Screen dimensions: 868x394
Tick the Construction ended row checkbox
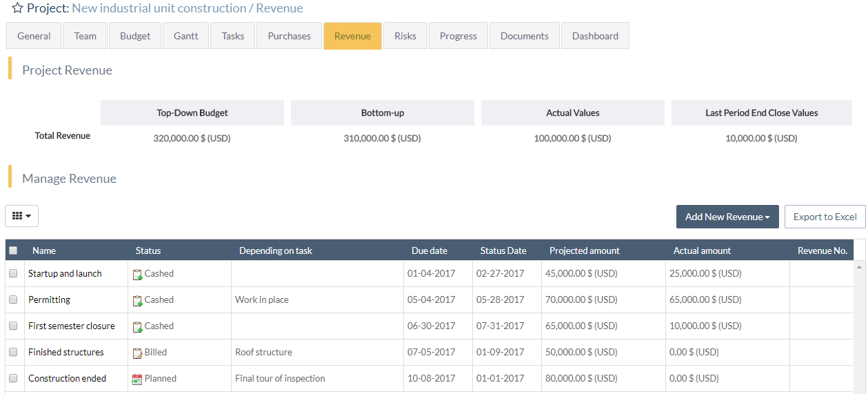pos(13,378)
